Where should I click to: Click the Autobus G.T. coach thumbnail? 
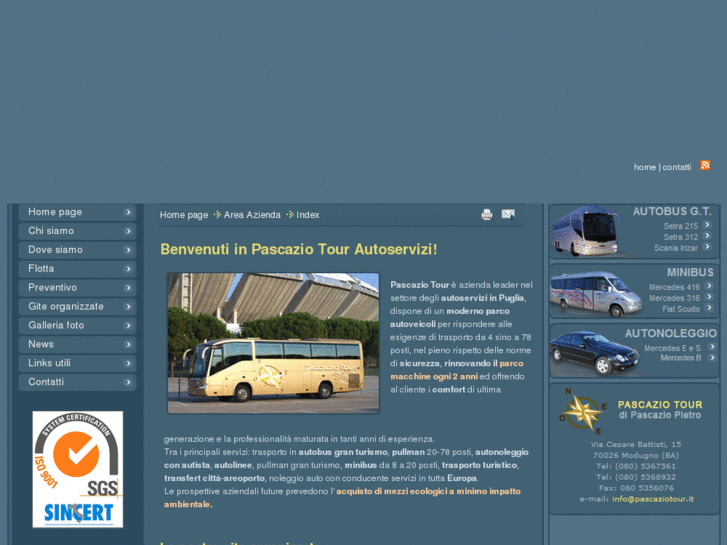586,231
